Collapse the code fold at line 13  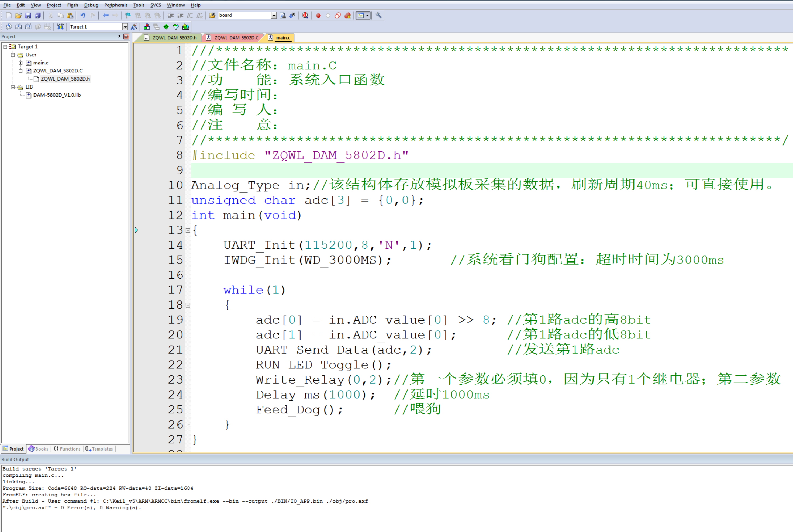(x=188, y=230)
